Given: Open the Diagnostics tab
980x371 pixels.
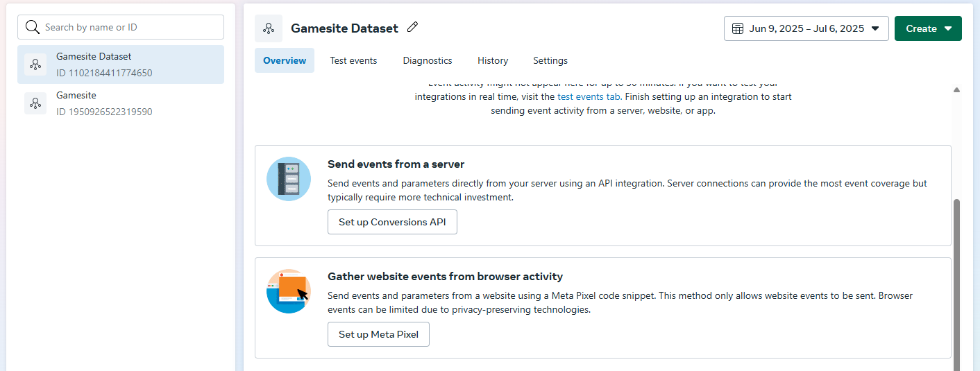Looking at the screenshot, I should (x=428, y=60).
